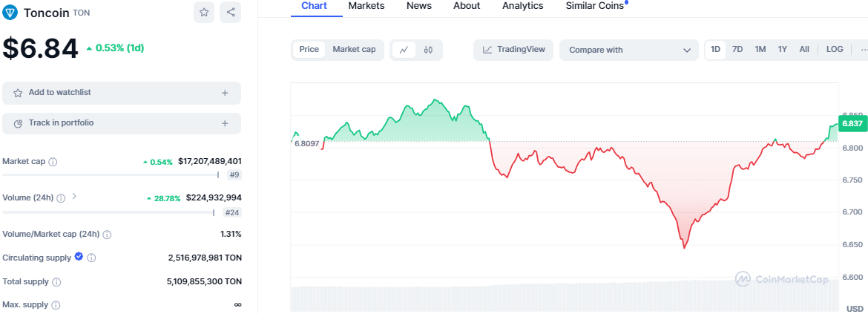Click the Volume (24h) info icon

pyautogui.click(x=61, y=198)
